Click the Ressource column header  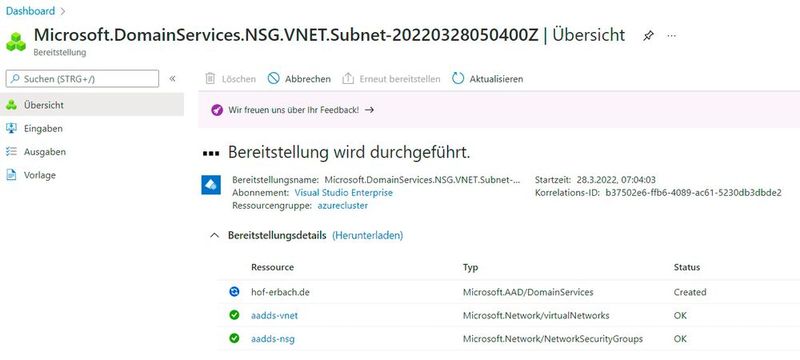coord(272,267)
